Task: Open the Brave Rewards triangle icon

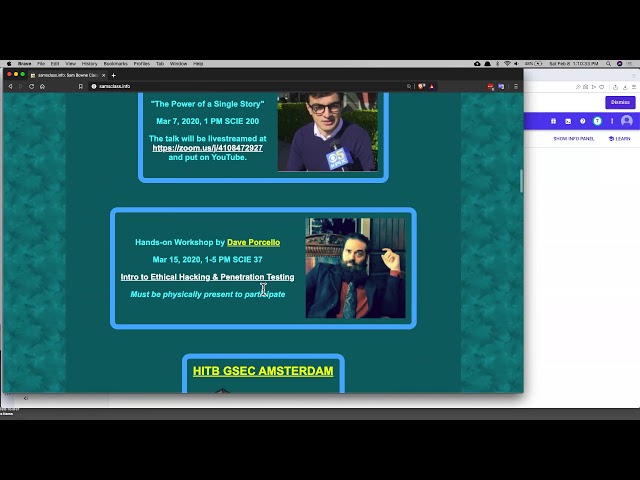Action: [x=432, y=87]
